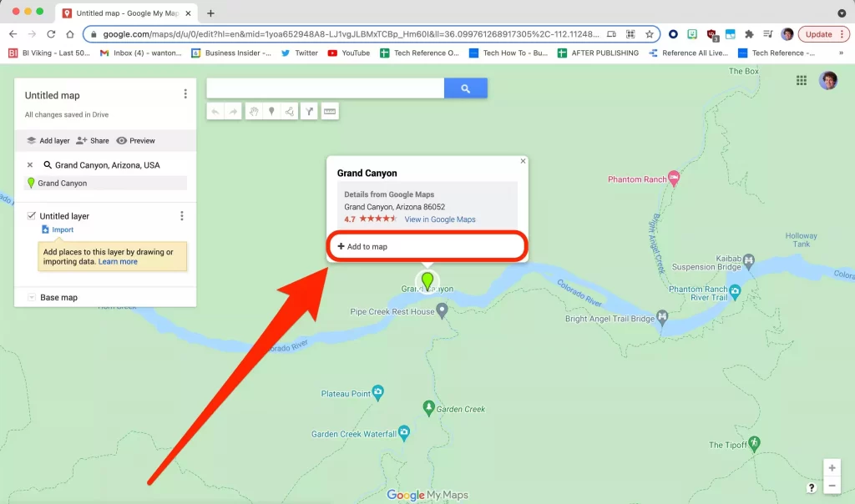This screenshot has width=855, height=504.
Task: Open View in Google Maps link
Action: pyautogui.click(x=440, y=219)
